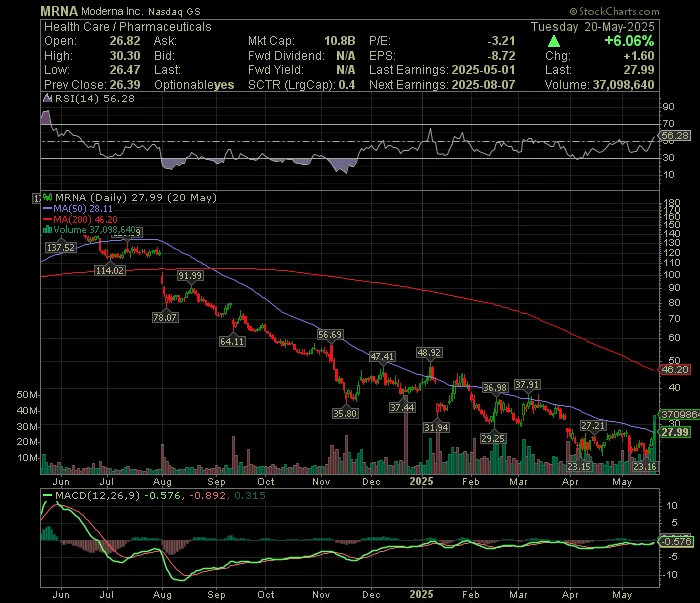Click the Health Care / Pharmaceuticals sector text
Image resolution: width=700 pixels, height=603 pixels.
coord(128,27)
